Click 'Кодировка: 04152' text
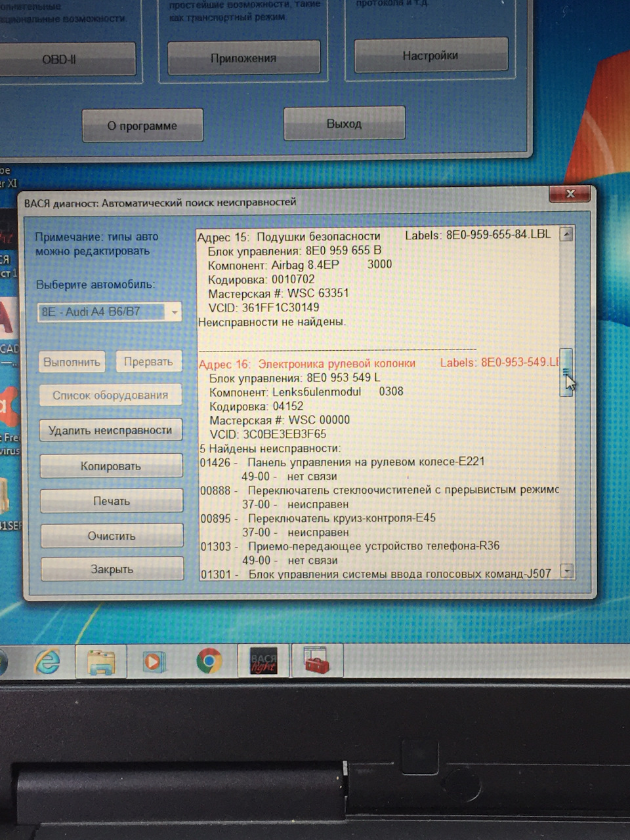This screenshot has height=840, width=630. tap(257, 407)
